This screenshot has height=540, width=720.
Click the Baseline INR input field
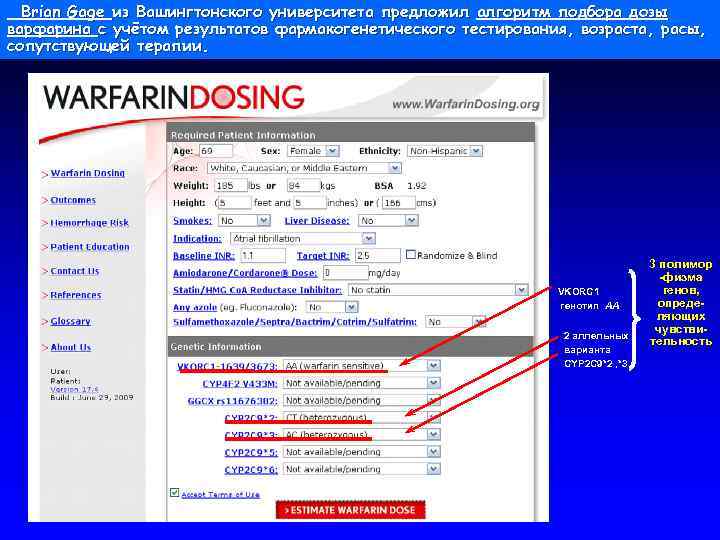point(263,256)
